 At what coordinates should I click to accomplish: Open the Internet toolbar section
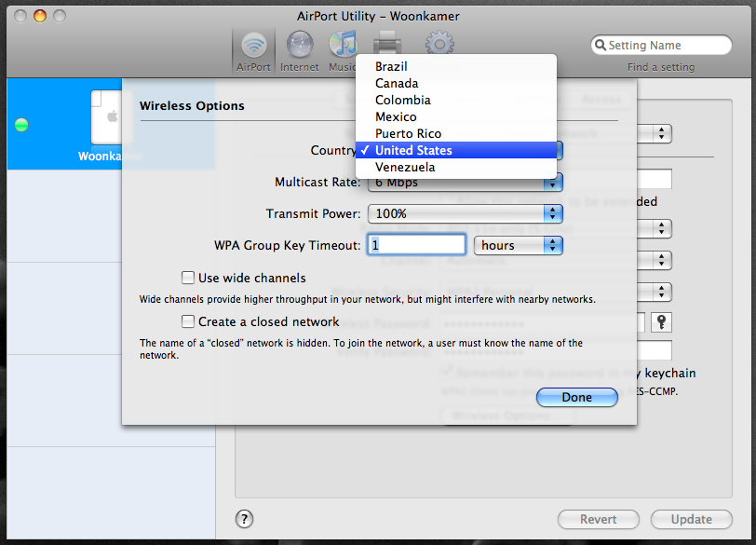coord(300,51)
